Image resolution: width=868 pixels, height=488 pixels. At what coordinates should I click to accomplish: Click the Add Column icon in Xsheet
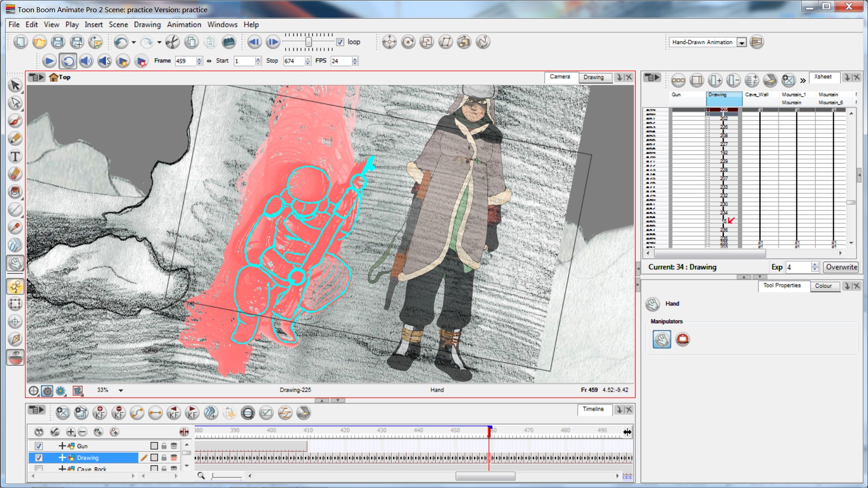click(x=715, y=80)
